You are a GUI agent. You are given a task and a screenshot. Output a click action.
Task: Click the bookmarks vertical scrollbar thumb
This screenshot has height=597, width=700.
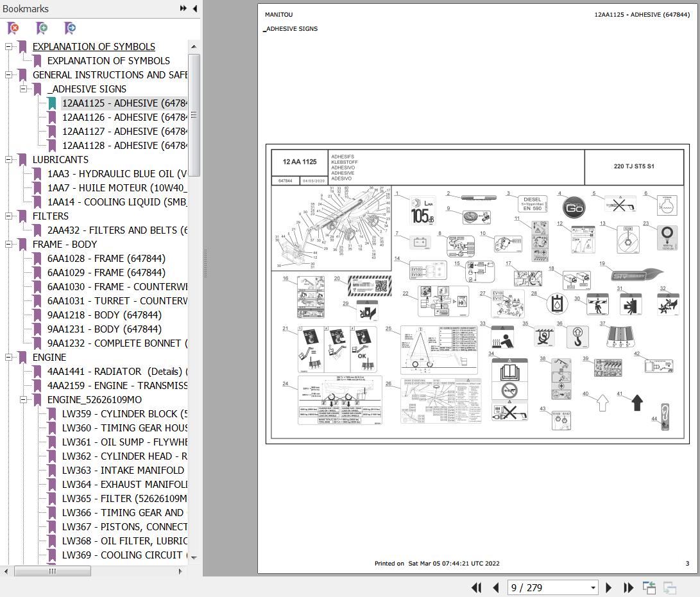click(x=194, y=116)
